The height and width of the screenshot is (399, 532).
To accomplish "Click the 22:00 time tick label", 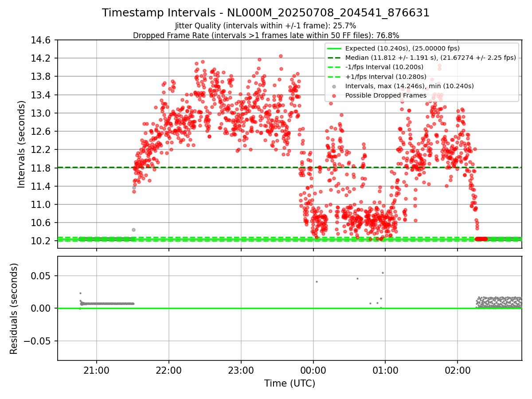I will (169, 370).
